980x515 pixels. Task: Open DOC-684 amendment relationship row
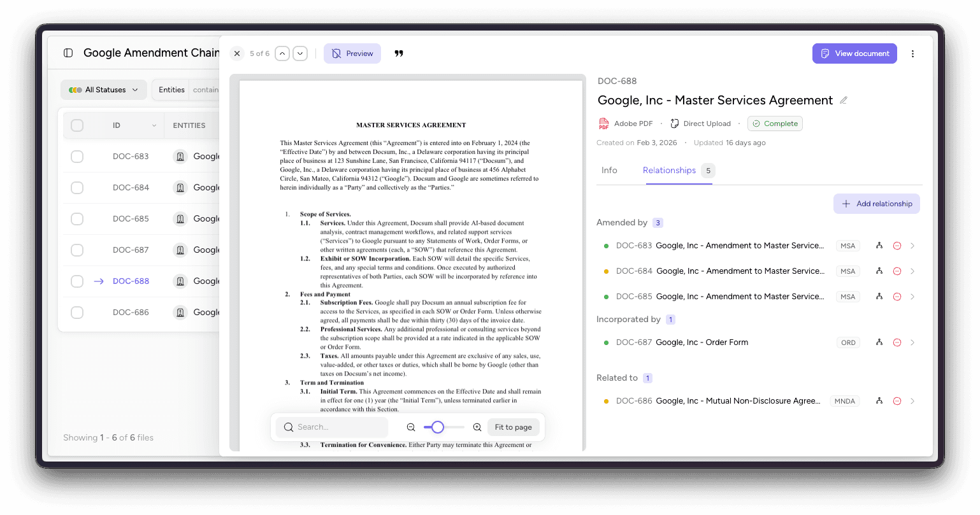click(x=760, y=271)
